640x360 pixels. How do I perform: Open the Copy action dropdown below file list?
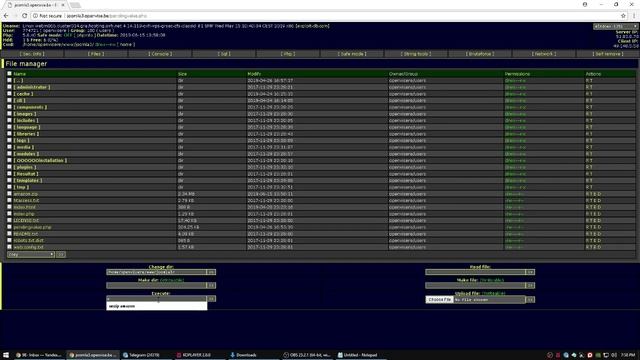click(31, 254)
